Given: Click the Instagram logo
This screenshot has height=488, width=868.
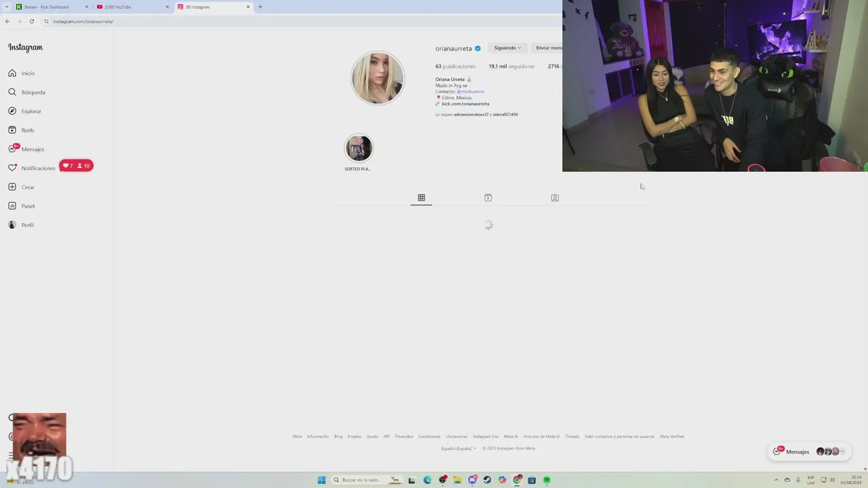Looking at the screenshot, I should click(x=25, y=47).
